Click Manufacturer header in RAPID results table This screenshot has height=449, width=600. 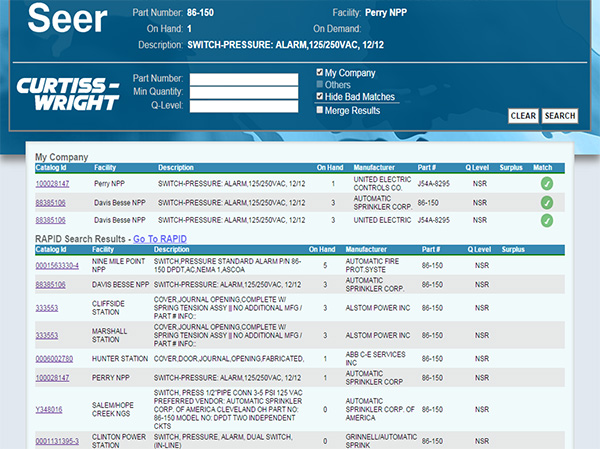[366, 250]
